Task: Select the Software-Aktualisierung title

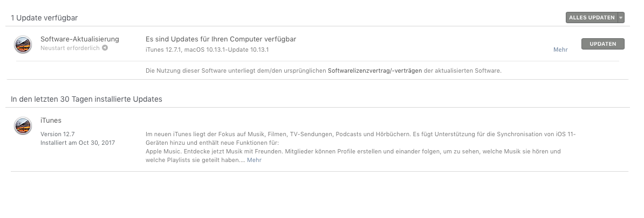Action: pyautogui.click(x=80, y=39)
